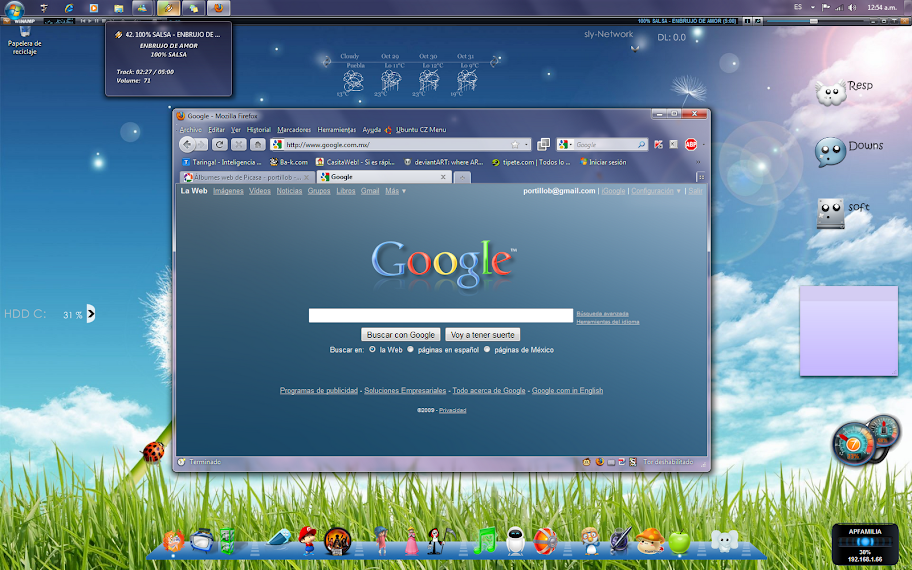Viewport: 912px width, 570px height.
Task: Click the Firefox reload button
Action: (219, 144)
